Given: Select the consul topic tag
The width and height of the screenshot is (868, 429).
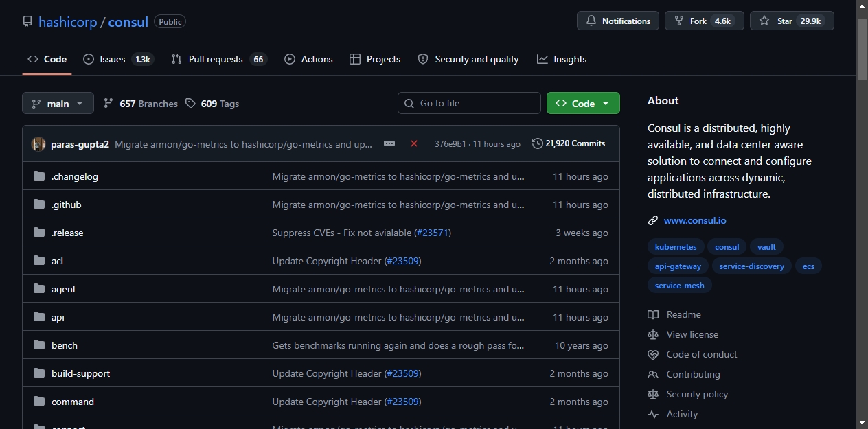Looking at the screenshot, I should click(727, 246).
